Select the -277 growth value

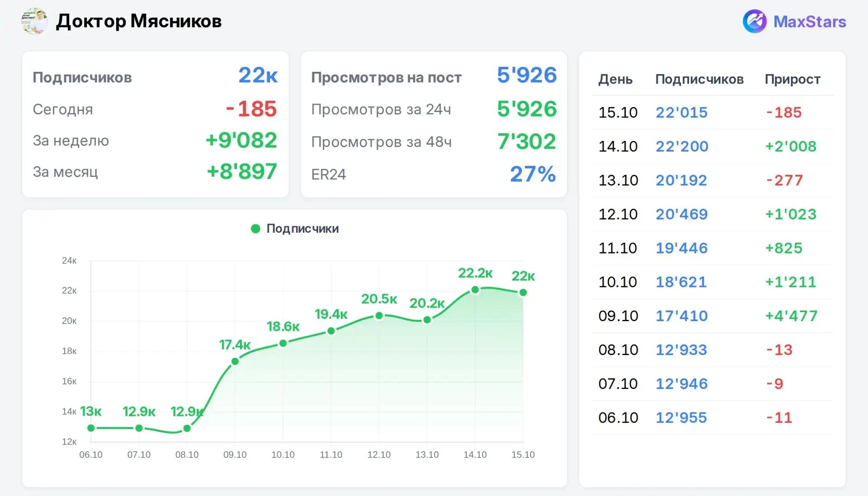[784, 180]
